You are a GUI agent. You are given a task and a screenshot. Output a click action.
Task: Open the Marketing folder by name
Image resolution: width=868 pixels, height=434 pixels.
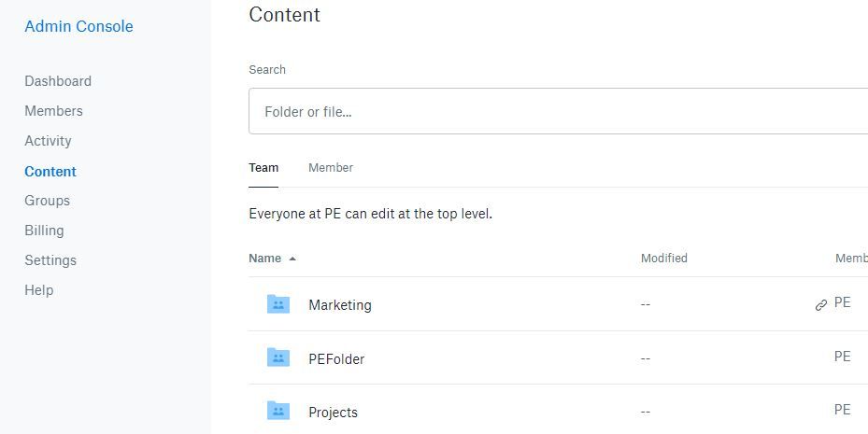340,305
